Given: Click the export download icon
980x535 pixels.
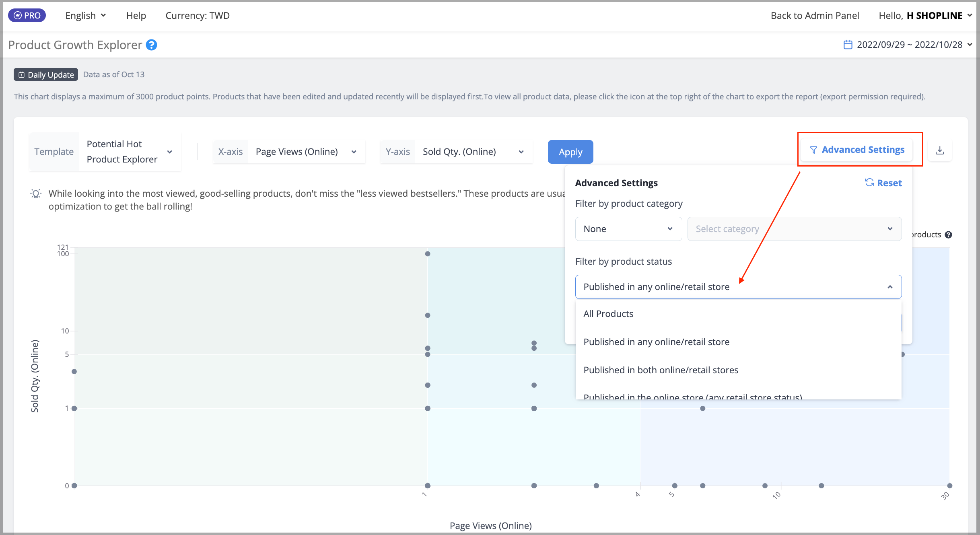Looking at the screenshot, I should click(x=940, y=150).
